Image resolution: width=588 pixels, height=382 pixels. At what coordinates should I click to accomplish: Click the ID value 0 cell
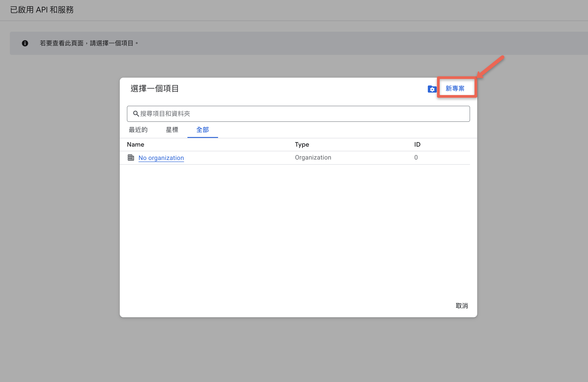(416, 158)
